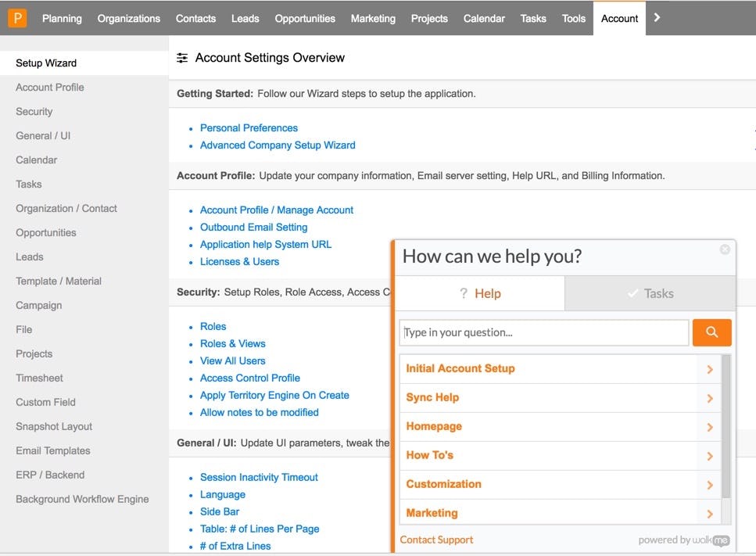
Task: Select the Account top navigation tab
Action: coord(619,18)
